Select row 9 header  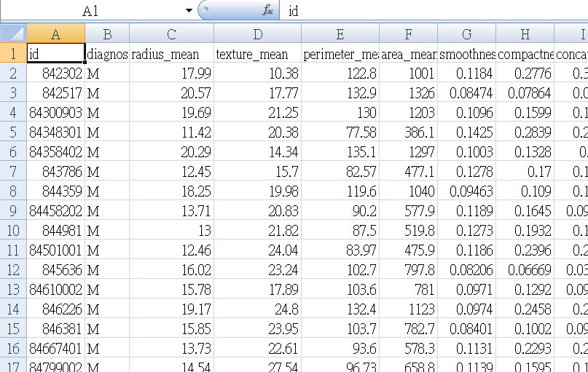(x=14, y=211)
